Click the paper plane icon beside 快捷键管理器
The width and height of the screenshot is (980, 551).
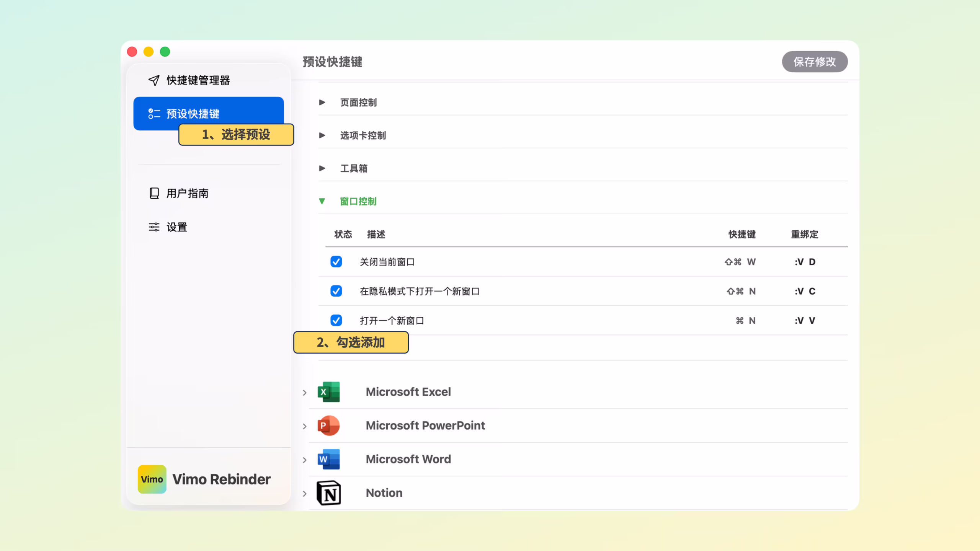[x=154, y=80]
